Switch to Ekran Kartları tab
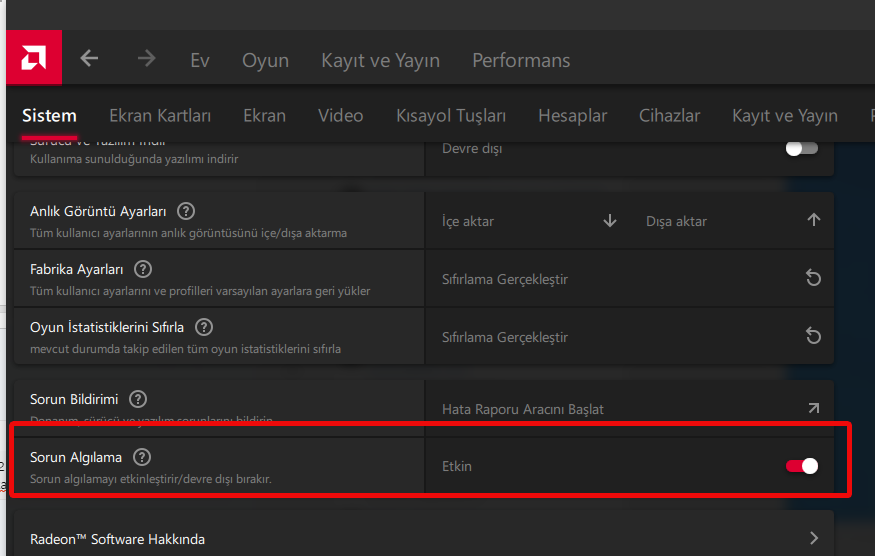Viewport: 875px width, 556px height. 160,115
